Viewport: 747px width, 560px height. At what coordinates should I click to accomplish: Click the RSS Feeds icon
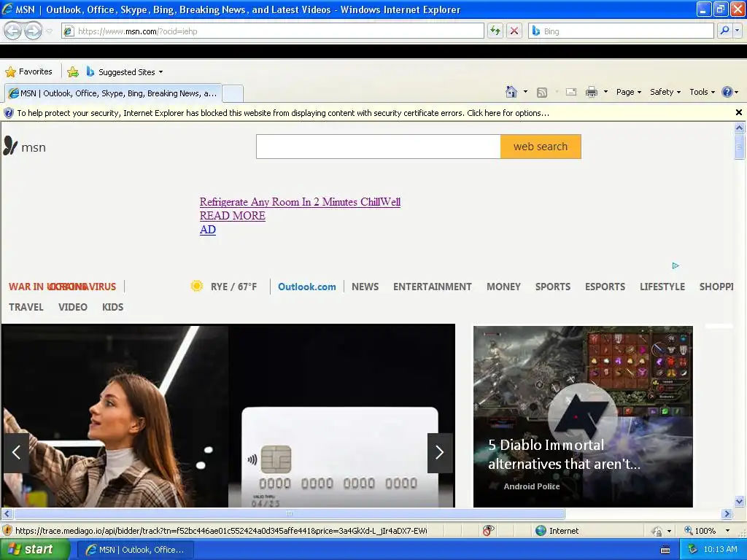[542, 93]
